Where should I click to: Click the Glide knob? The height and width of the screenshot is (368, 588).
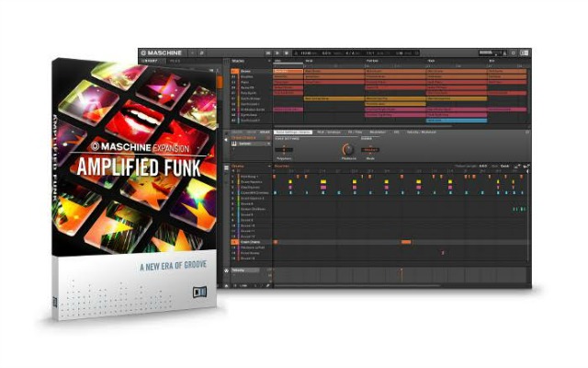(x=348, y=149)
